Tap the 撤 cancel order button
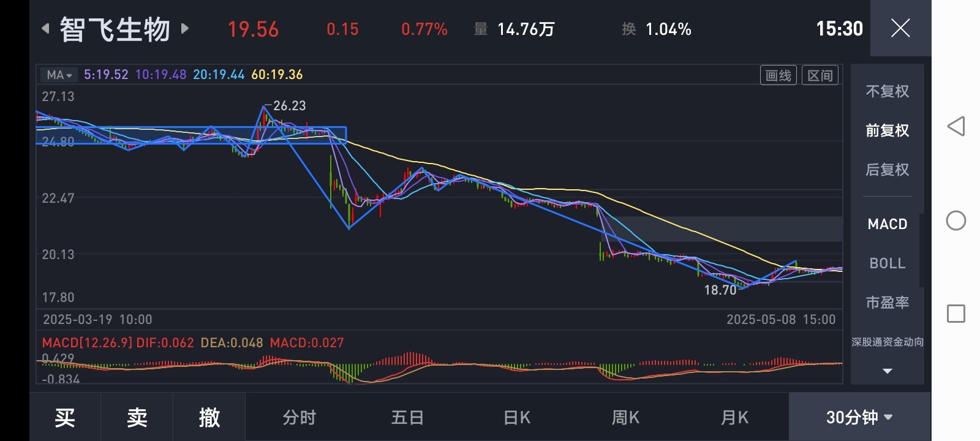The image size is (980, 441). (x=209, y=417)
